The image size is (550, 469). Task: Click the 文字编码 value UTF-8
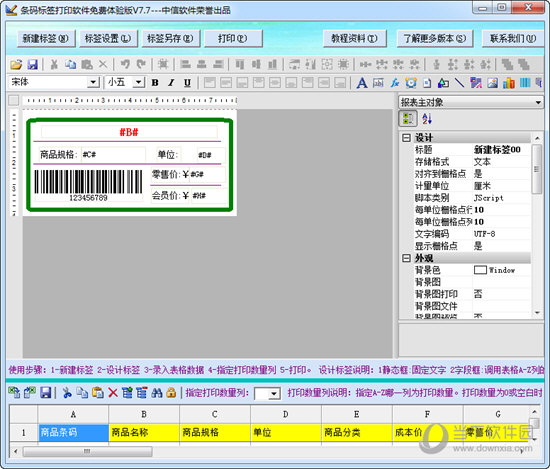pos(502,234)
